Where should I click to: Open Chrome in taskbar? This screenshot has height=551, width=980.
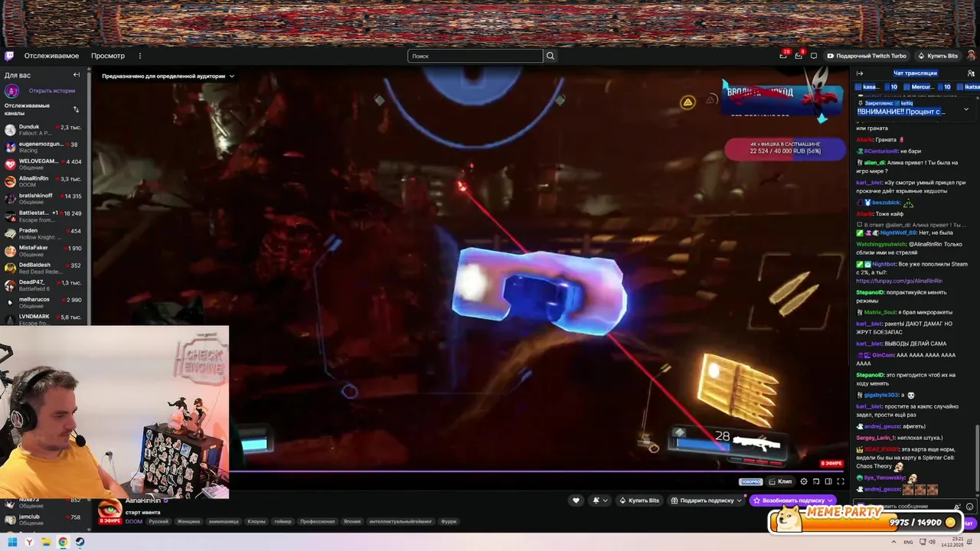63,542
